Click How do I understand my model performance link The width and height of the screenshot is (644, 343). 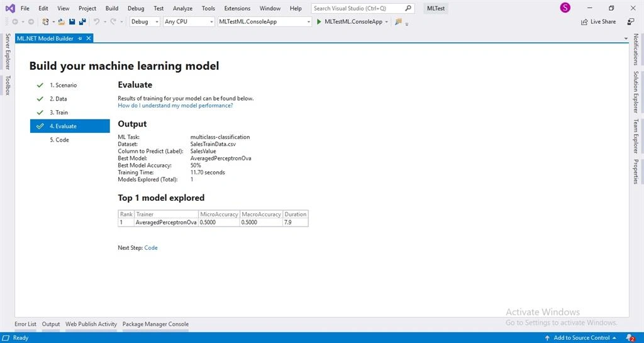pyautogui.click(x=175, y=106)
